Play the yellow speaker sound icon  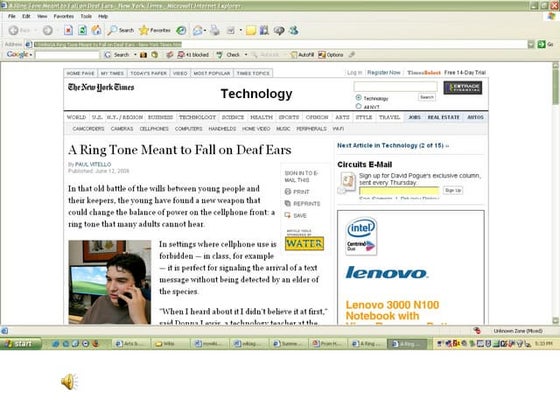(69, 381)
